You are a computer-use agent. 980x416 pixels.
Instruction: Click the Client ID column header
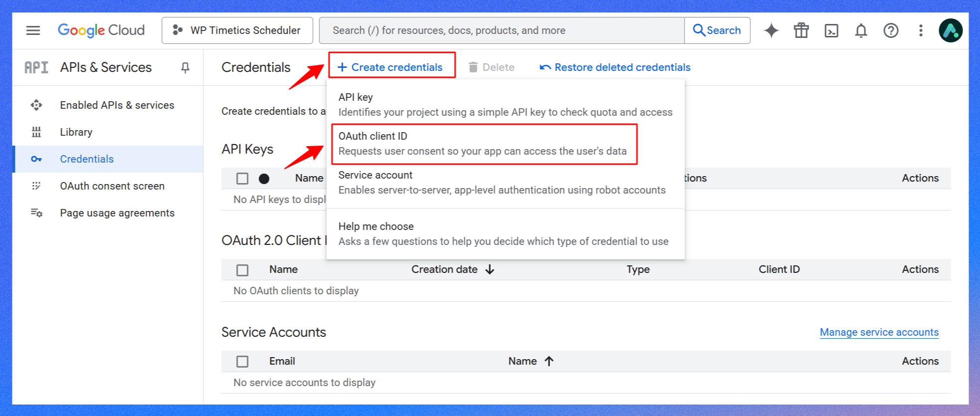tap(779, 269)
